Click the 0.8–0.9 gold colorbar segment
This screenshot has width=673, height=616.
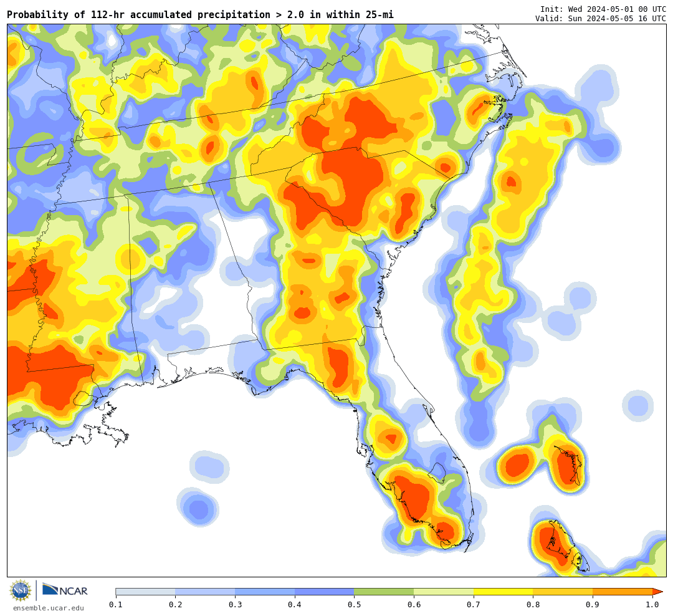[563, 592]
